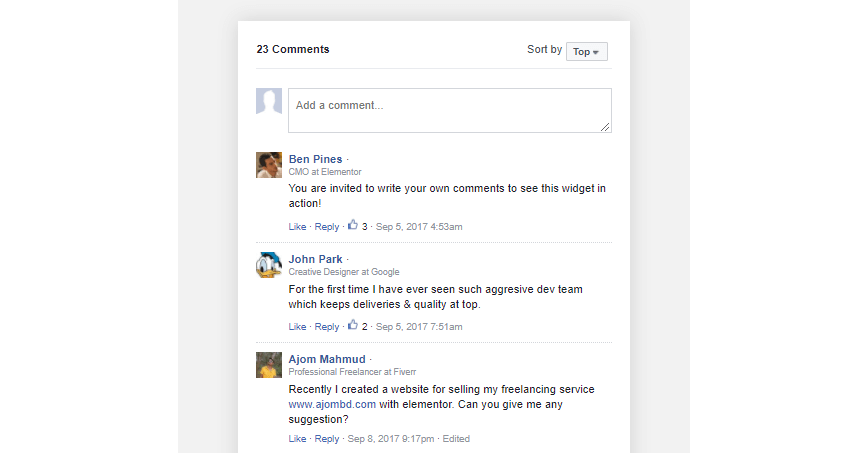Screen dimensions: 860x453
Task: Open the Ajom Mahmud profile name link
Action: (x=327, y=359)
